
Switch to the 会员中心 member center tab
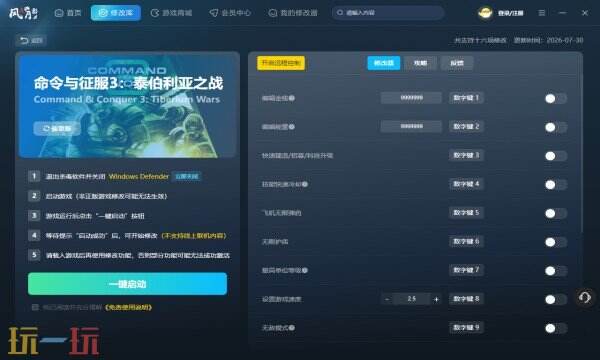click(230, 13)
